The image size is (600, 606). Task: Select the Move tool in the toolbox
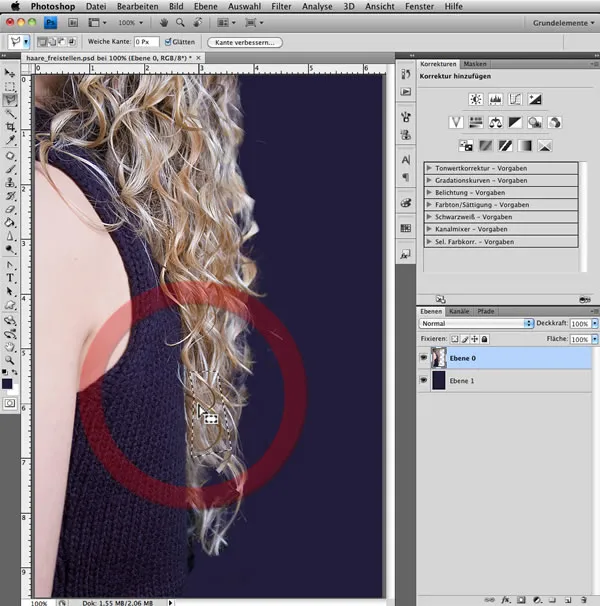[x=10, y=73]
